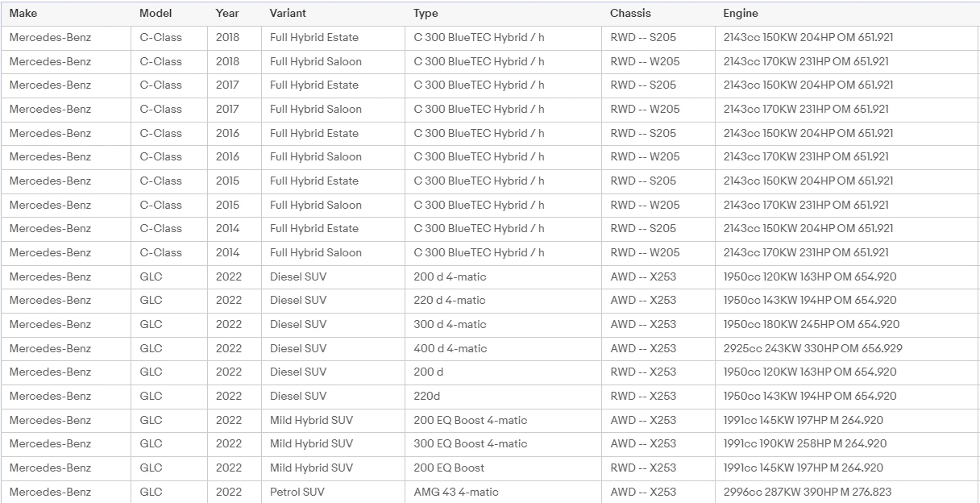Click the 2996cc 287KW 390HP engine cell
The width and height of the screenshot is (980, 503).
click(x=806, y=492)
